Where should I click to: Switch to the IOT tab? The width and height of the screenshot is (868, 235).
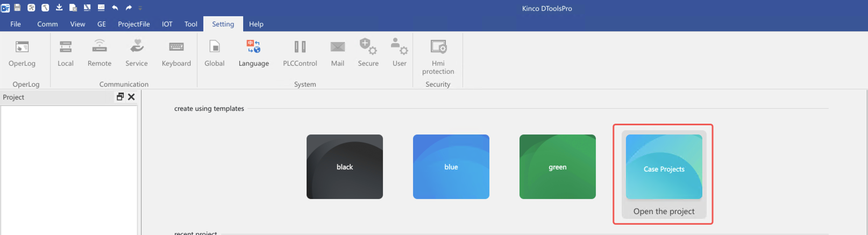167,24
